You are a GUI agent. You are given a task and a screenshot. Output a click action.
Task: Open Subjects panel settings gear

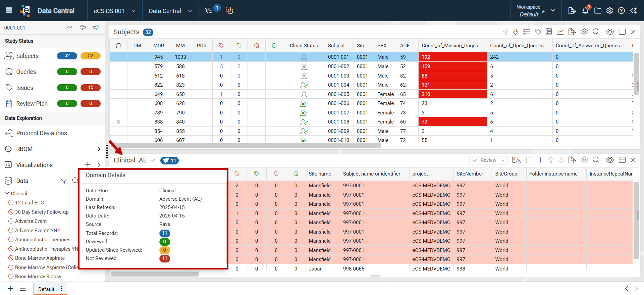click(x=584, y=32)
